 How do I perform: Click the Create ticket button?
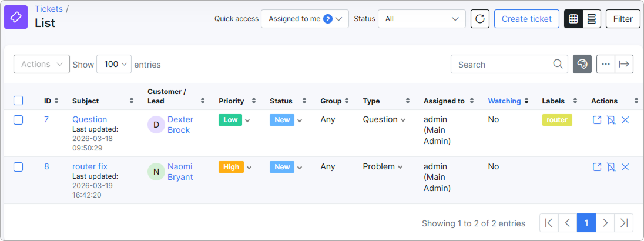point(526,19)
